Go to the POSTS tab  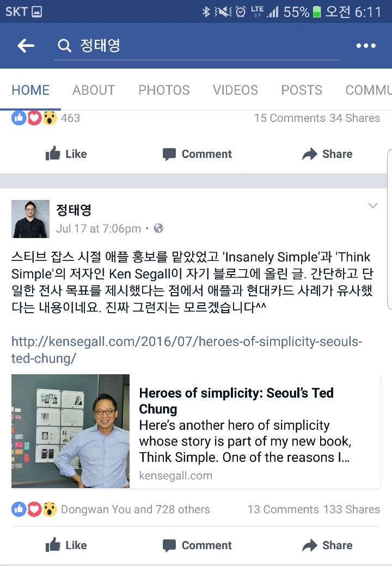pos(302,90)
